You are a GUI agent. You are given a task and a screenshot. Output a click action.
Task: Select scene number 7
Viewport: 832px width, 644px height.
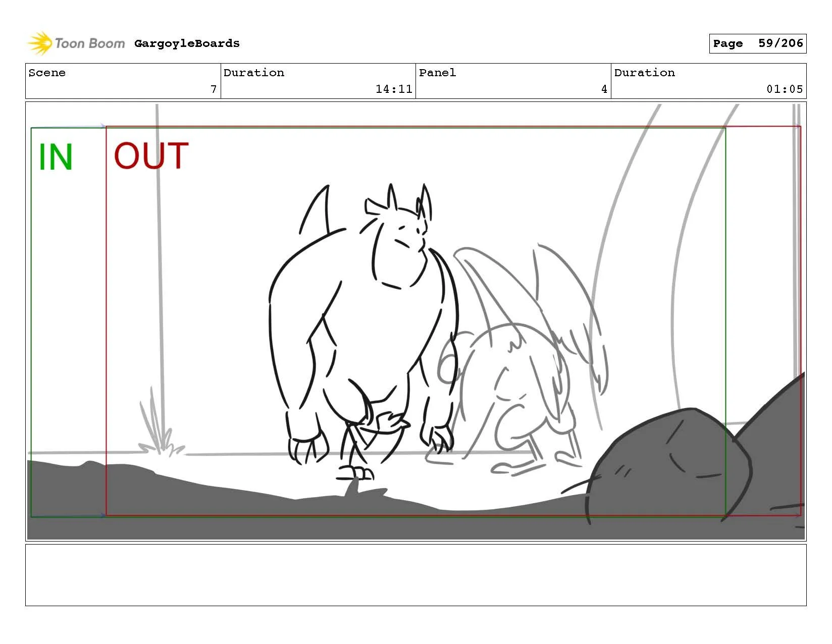214,89
